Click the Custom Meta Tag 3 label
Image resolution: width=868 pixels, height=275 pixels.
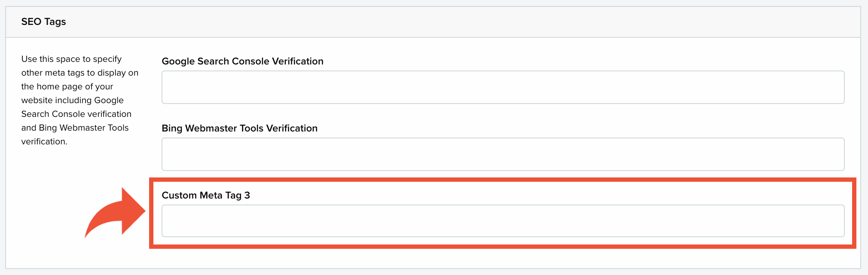point(206,196)
